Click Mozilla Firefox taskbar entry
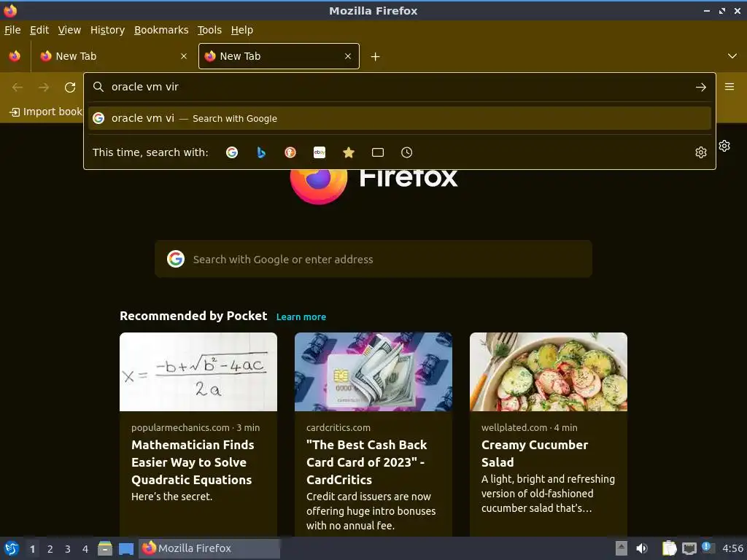The height and width of the screenshot is (560, 747). coord(209,548)
